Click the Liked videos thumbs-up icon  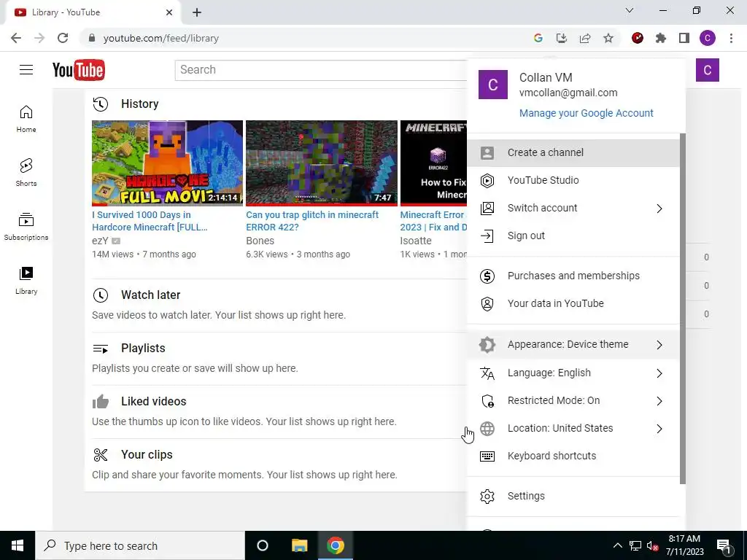pyautogui.click(x=101, y=402)
